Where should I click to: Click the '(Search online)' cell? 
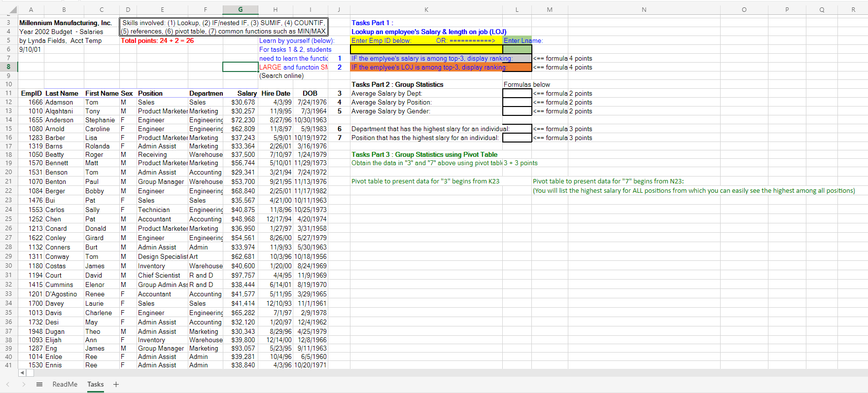pyautogui.click(x=281, y=75)
